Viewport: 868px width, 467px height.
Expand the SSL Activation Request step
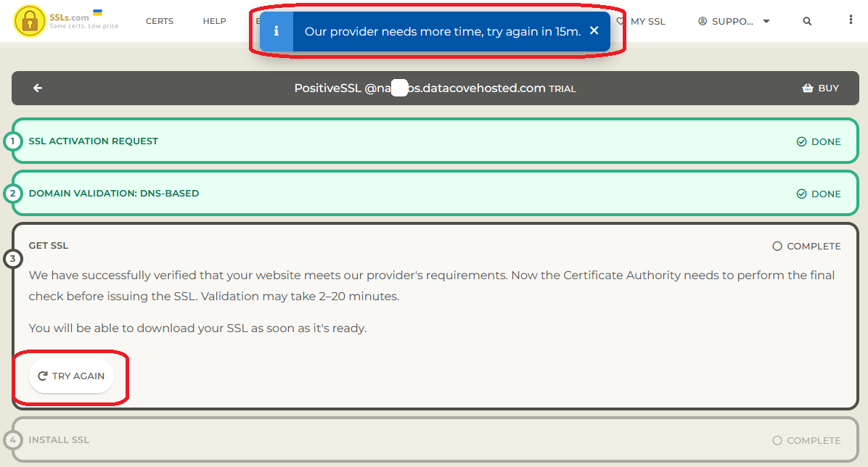[93, 141]
